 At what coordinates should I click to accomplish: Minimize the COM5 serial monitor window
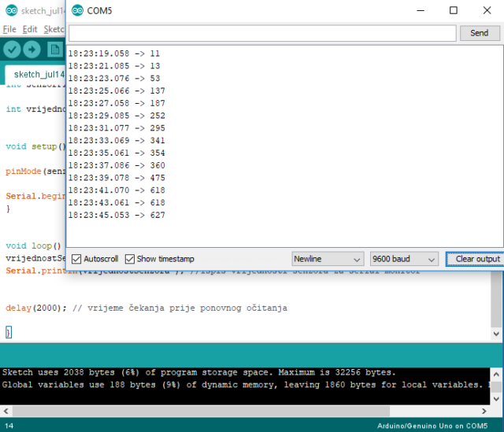(417, 11)
